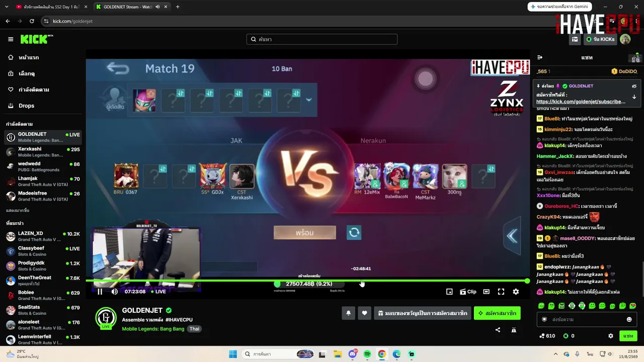Collapse the chat panel
This screenshot has height=362, width=644.
tap(540, 57)
